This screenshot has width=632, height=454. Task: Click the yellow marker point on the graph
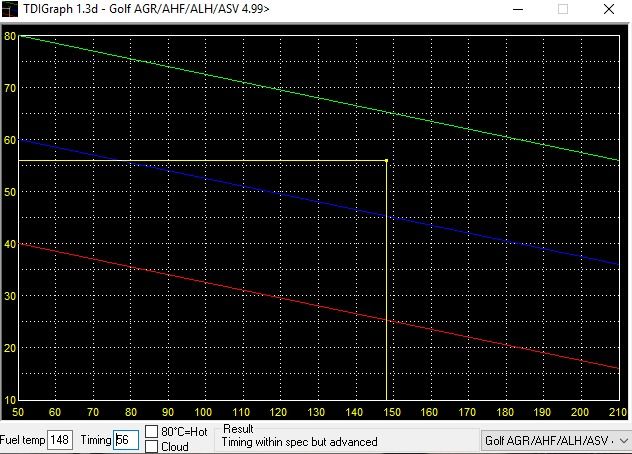click(386, 161)
